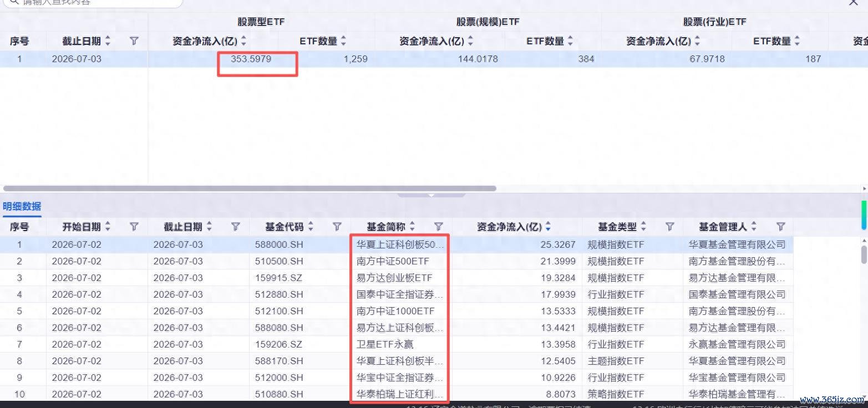Screen dimensions: 868x408
Task: Click the 384 ETF count cell
Action: click(x=586, y=59)
